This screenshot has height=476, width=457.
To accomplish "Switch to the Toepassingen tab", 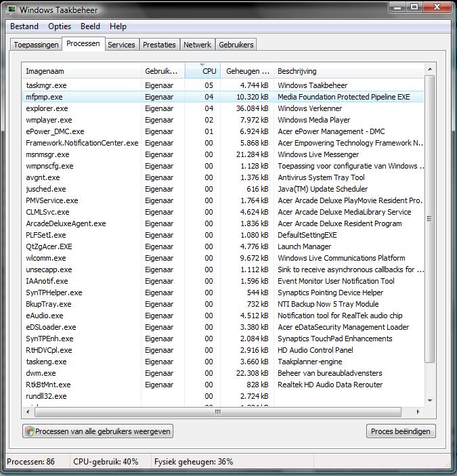I will 36,45.
